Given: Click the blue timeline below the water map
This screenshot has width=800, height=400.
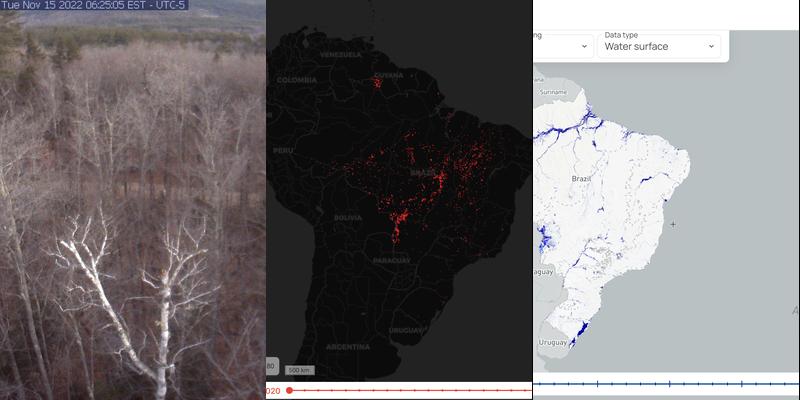Looking at the screenshot, I should click(x=665, y=383).
